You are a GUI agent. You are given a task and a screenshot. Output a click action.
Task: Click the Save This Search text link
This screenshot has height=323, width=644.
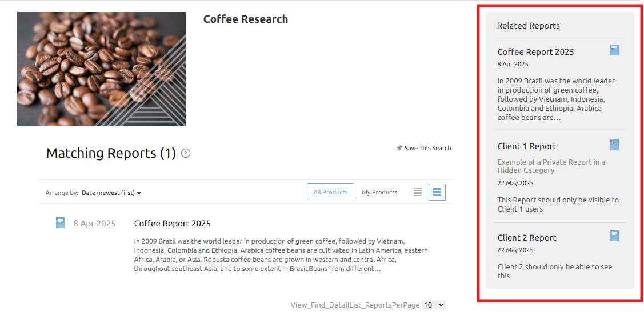tap(427, 148)
